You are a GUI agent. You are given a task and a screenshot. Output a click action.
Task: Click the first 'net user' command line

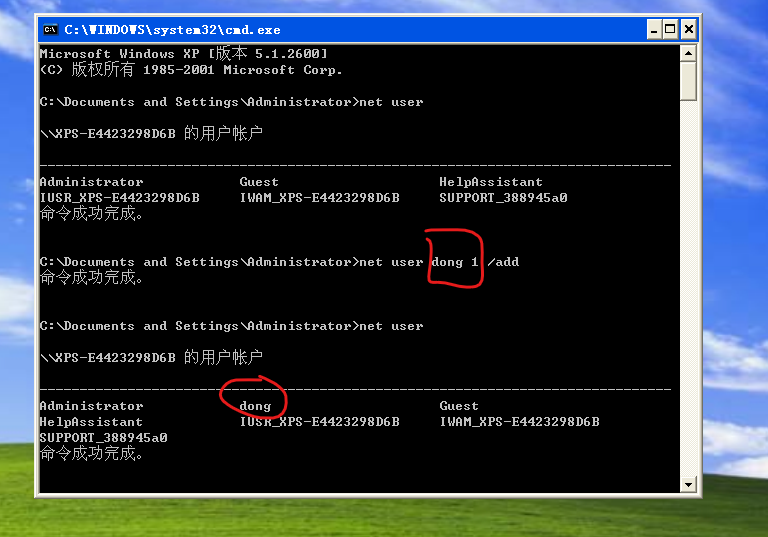click(x=231, y=102)
